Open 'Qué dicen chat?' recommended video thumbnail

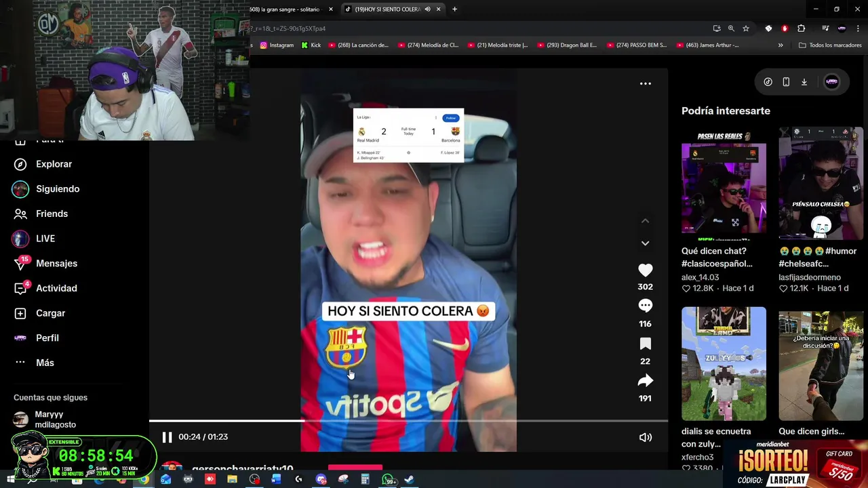coord(724,184)
